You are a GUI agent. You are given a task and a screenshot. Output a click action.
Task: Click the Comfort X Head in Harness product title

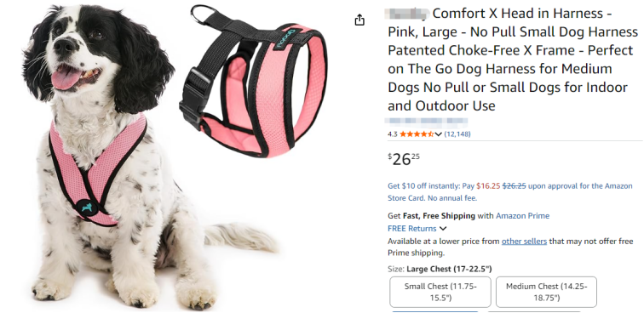pyautogui.click(x=513, y=60)
